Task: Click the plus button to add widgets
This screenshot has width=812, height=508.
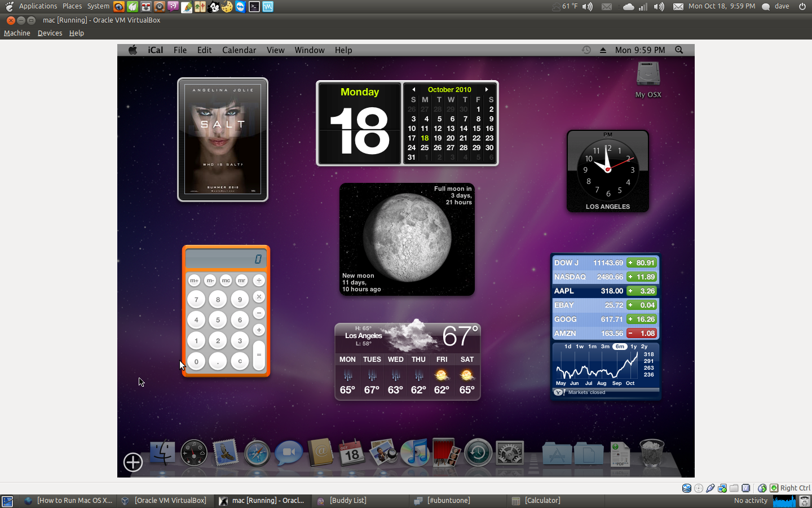Action: (x=133, y=462)
